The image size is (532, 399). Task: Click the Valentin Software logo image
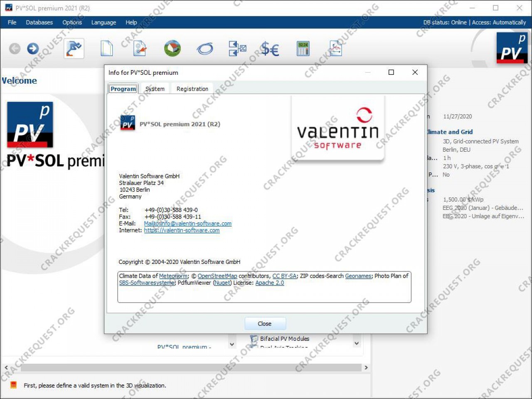[x=337, y=128]
